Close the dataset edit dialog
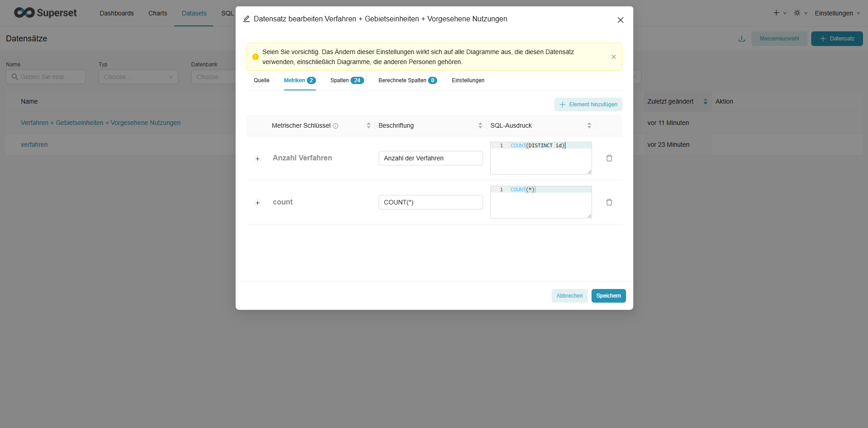This screenshot has height=428, width=868. pos(620,20)
